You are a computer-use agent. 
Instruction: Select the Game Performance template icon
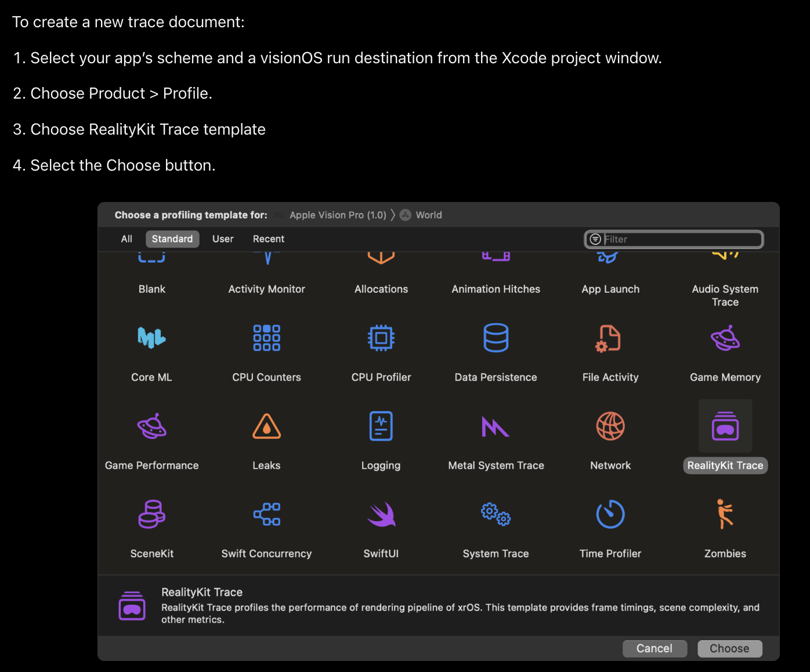point(151,426)
